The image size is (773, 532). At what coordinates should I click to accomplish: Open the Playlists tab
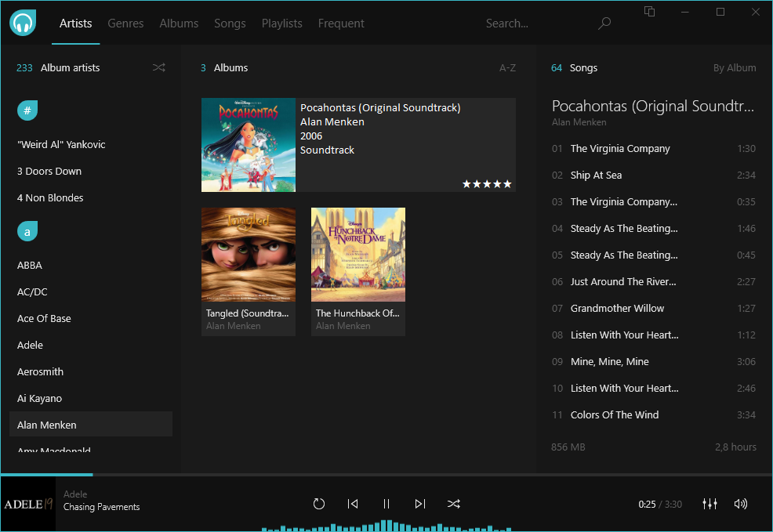(x=281, y=24)
